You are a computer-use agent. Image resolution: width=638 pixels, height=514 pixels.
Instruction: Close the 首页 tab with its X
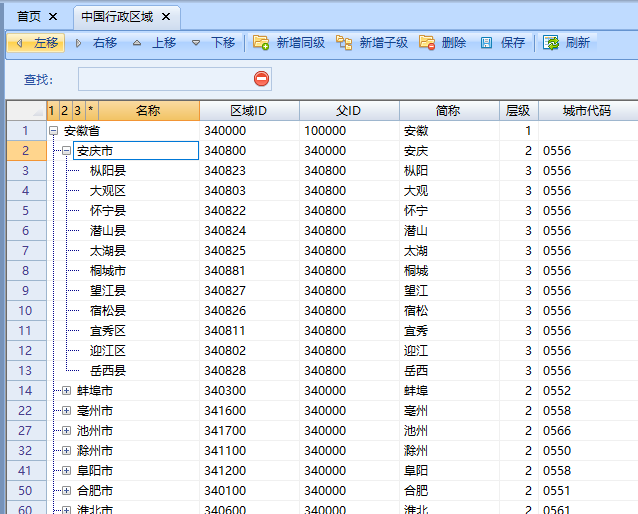tap(53, 17)
